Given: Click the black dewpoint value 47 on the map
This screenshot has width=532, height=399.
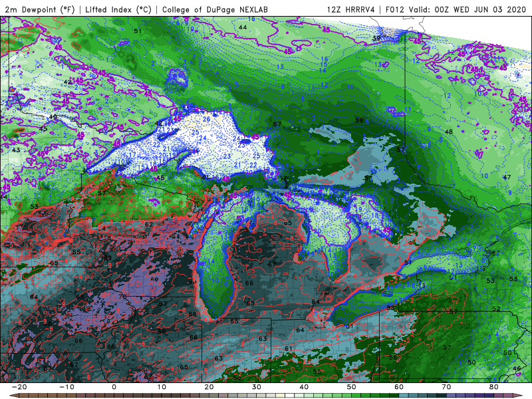Looking at the screenshot, I should pos(507,177).
